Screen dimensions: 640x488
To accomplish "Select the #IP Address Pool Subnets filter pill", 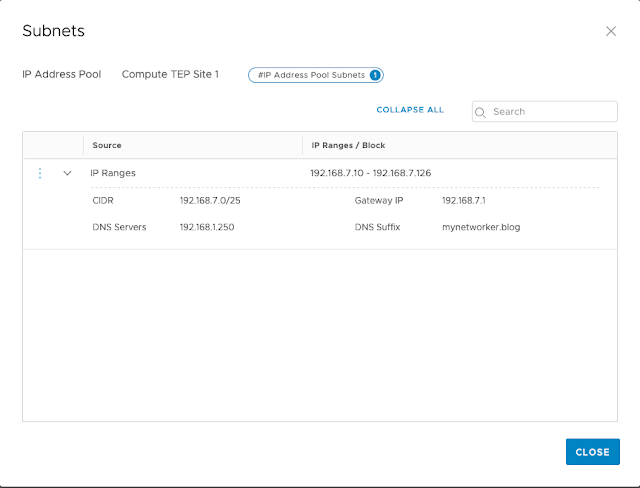I will click(x=310, y=75).
